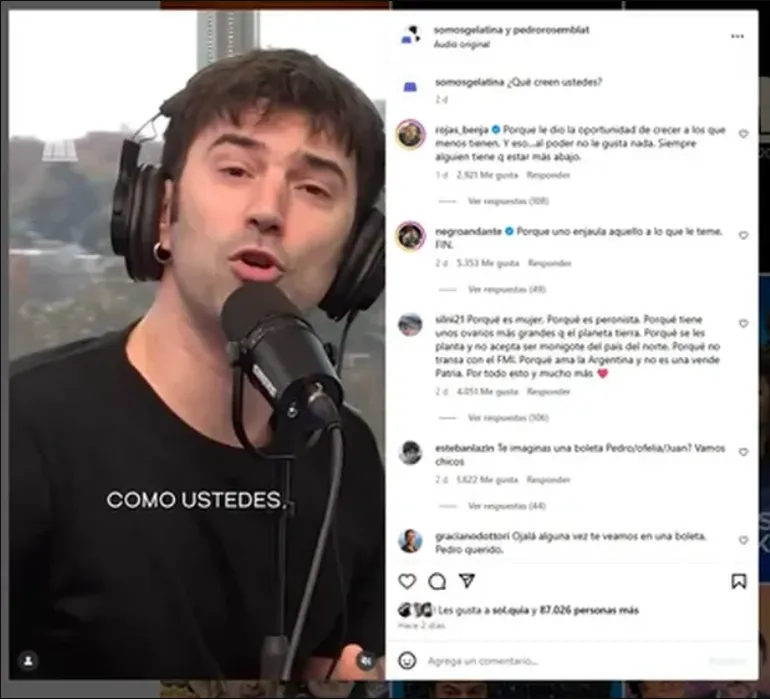Click the 'Agrega un comentario' field
Screen dimensions: 770x699
(565, 661)
